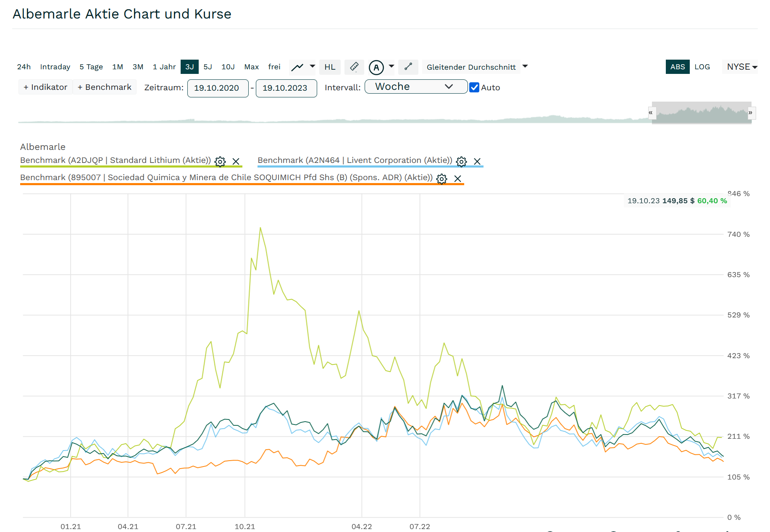Remove the SOQUIMICH benchmark
770x532 pixels.
pos(458,179)
